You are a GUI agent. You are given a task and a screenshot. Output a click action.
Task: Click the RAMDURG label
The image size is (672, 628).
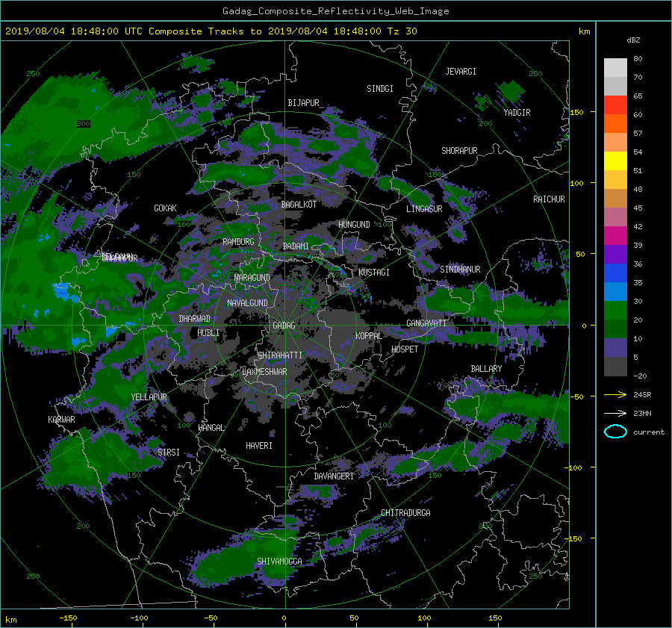pos(238,242)
